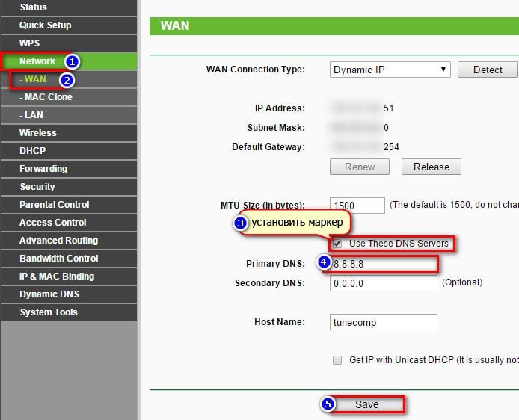The height and width of the screenshot is (420, 519).
Task: Expand the Network menu section
Action: 37,61
